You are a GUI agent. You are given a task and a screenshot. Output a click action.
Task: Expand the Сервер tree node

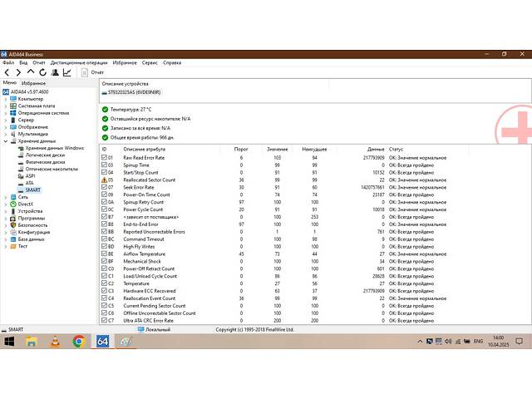pyautogui.click(x=6, y=120)
